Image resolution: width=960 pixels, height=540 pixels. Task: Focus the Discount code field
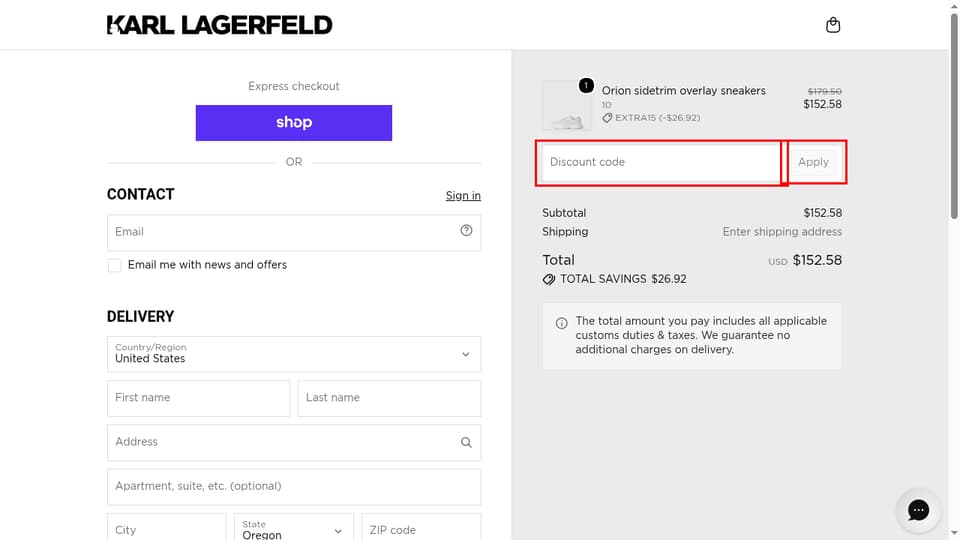coord(661,162)
